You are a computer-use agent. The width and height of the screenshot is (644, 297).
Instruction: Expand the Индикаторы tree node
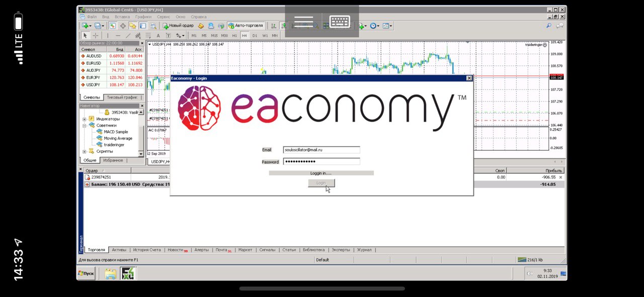[x=85, y=119]
